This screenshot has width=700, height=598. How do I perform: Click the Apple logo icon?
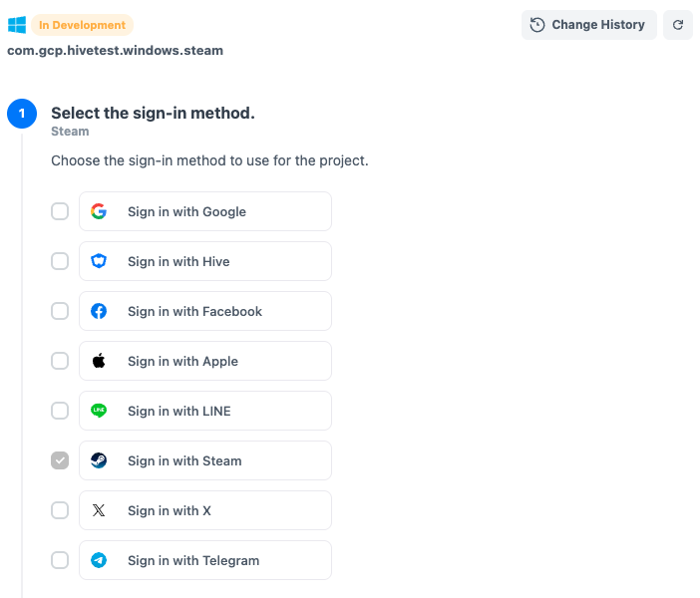click(x=99, y=361)
